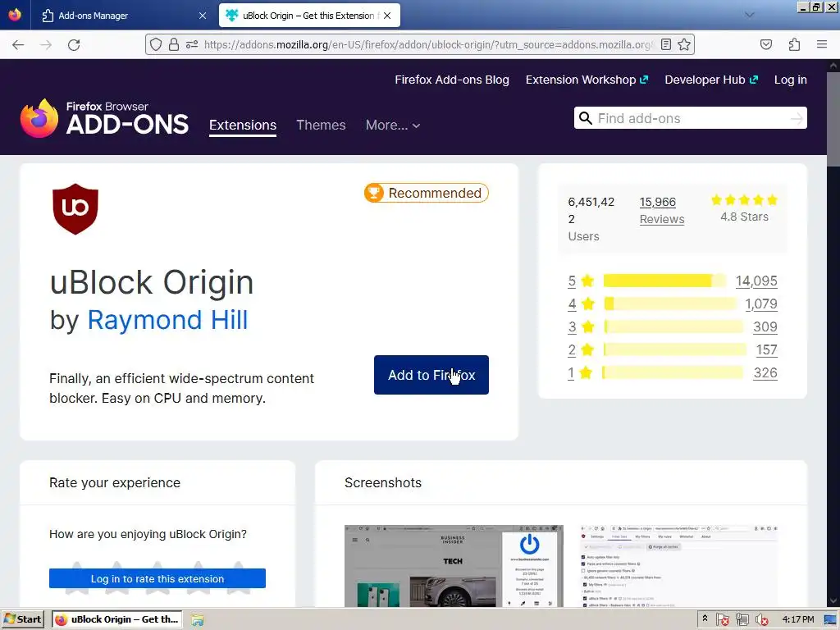Open the 15,966 Reviews link
Image resolution: width=840 pixels, height=630 pixels.
(662, 211)
